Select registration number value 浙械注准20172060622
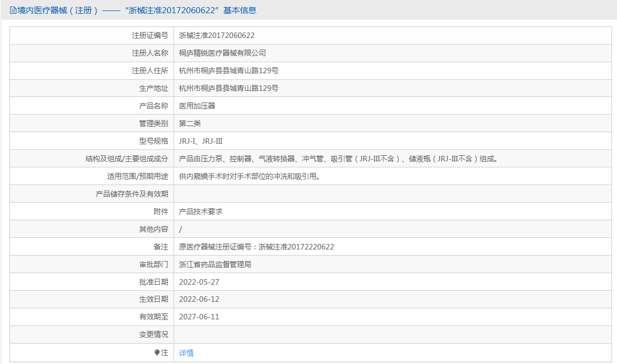Screen dimensions: 617x364 217,35
